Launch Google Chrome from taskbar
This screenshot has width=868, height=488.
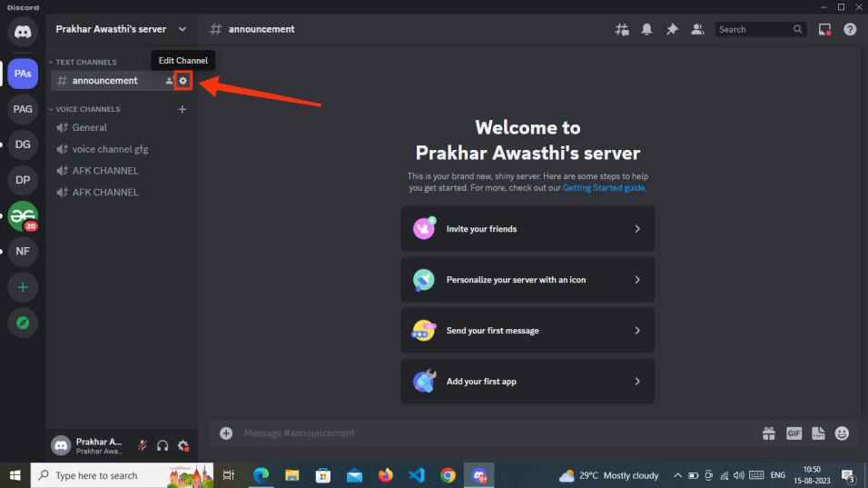click(x=448, y=475)
